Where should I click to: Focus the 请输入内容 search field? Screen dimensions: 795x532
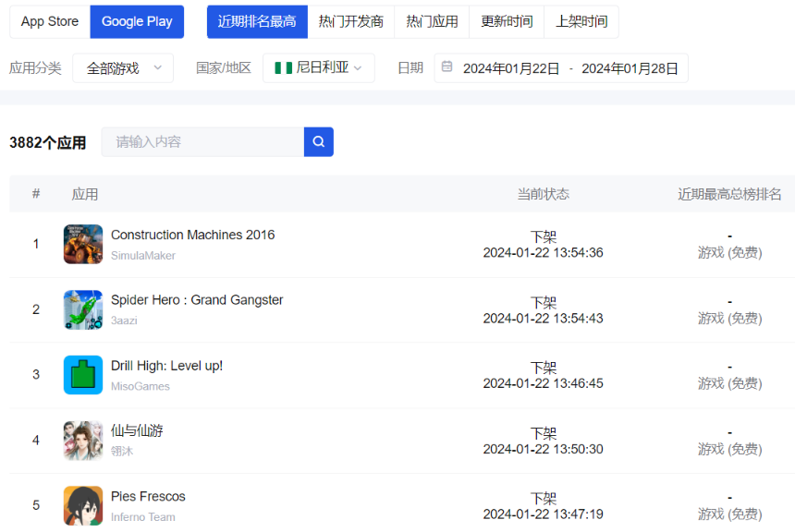click(x=202, y=142)
